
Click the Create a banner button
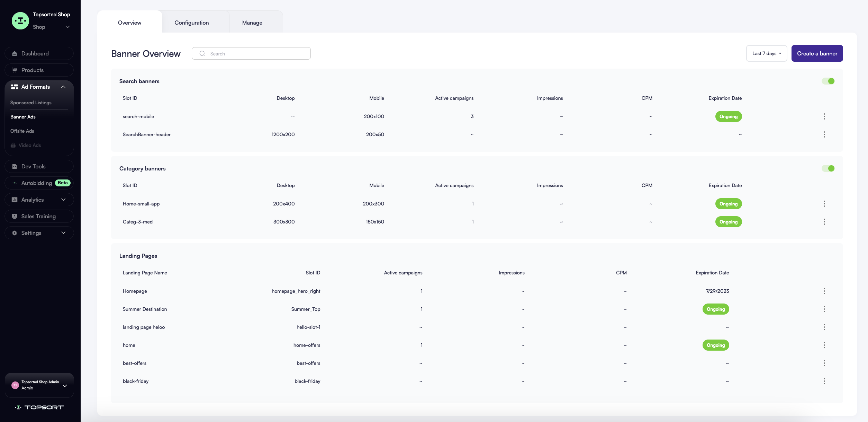(817, 53)
